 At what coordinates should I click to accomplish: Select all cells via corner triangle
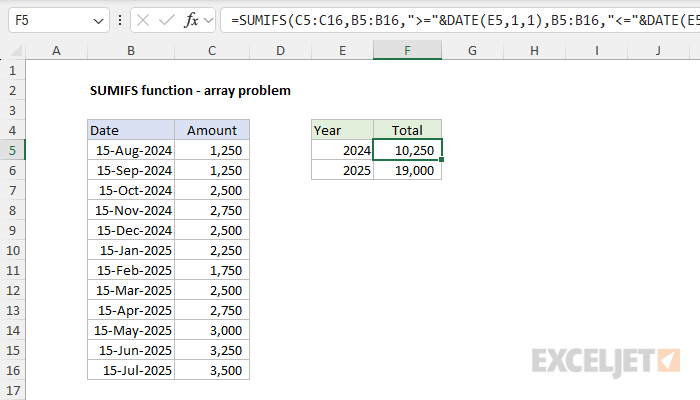click(x=16, y=50)
